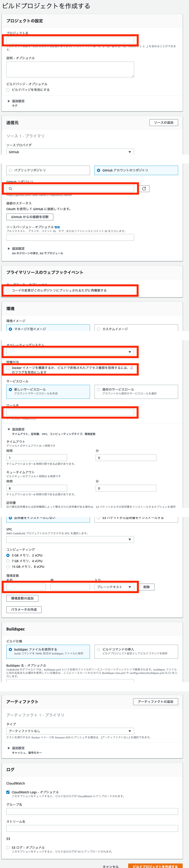Click the ソースの追加 button
189x868 pixels.
(164, 123)
